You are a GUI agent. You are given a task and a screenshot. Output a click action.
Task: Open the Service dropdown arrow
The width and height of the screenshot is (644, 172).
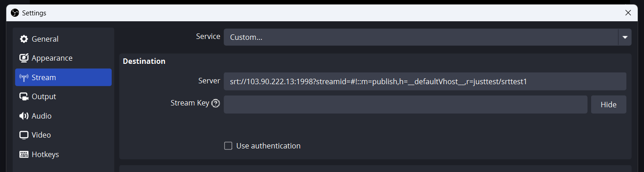coord(625,37)
